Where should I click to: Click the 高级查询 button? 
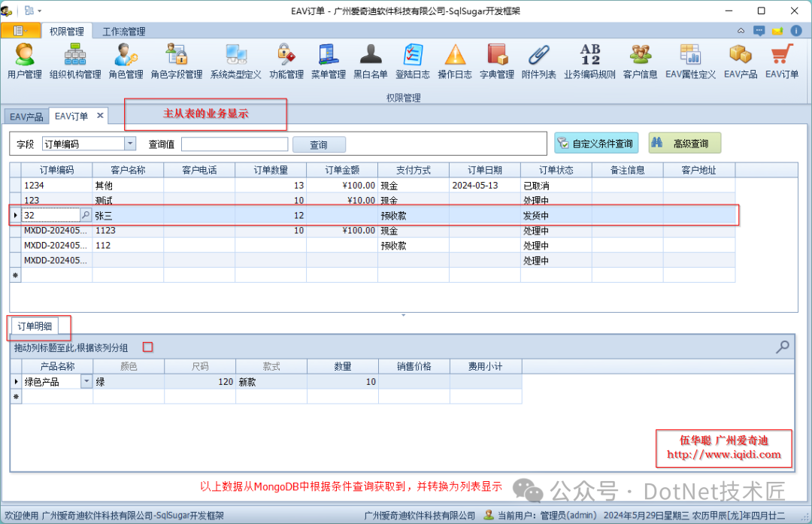point(684,143)
